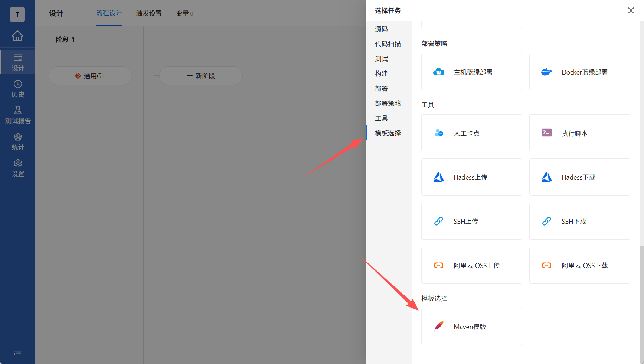Select the 人工卡点 manual checkpoint icon
644x364 pixels.
tap(438, 133)
